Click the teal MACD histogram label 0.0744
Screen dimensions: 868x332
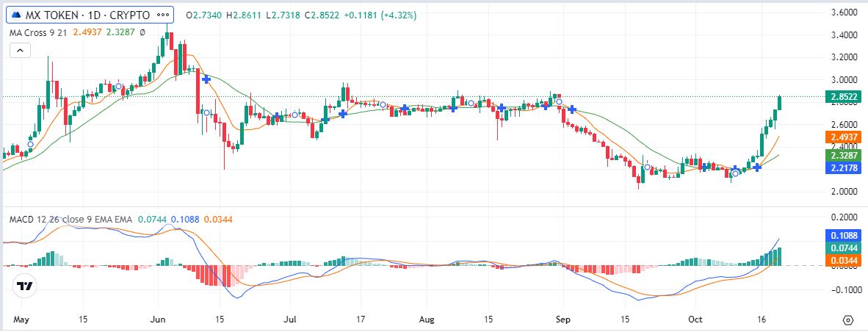coord(842,248)
